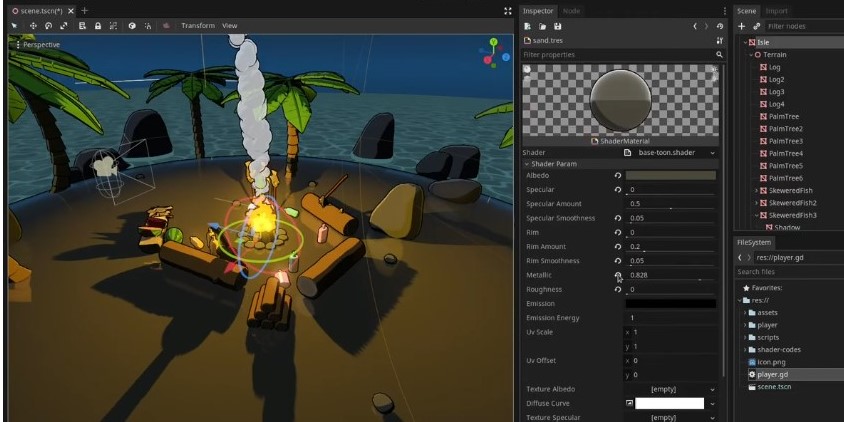Select the icon.png file
Image resolution: width=844 pixels, height=422 pixels.
[772, 362]
